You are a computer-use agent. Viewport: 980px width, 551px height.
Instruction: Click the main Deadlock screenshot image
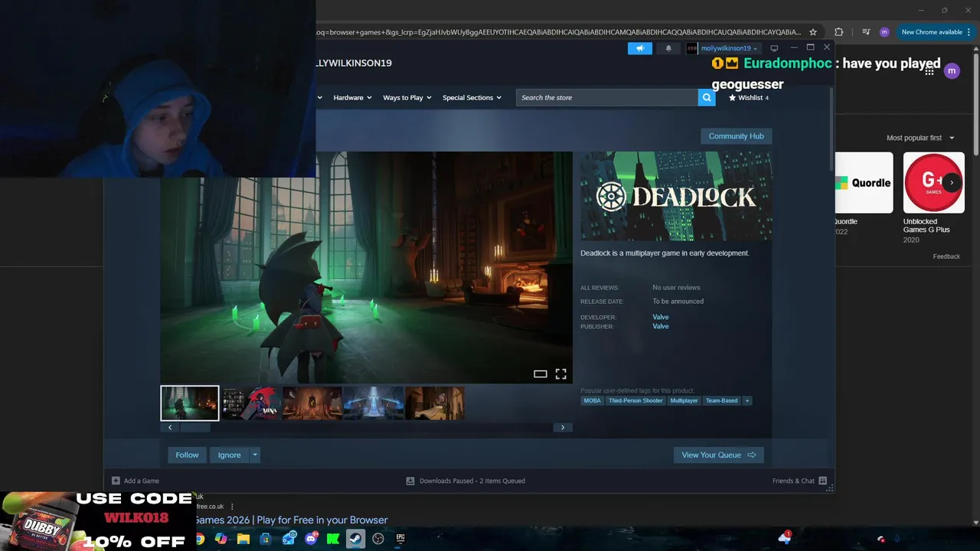tap(366, 267)
